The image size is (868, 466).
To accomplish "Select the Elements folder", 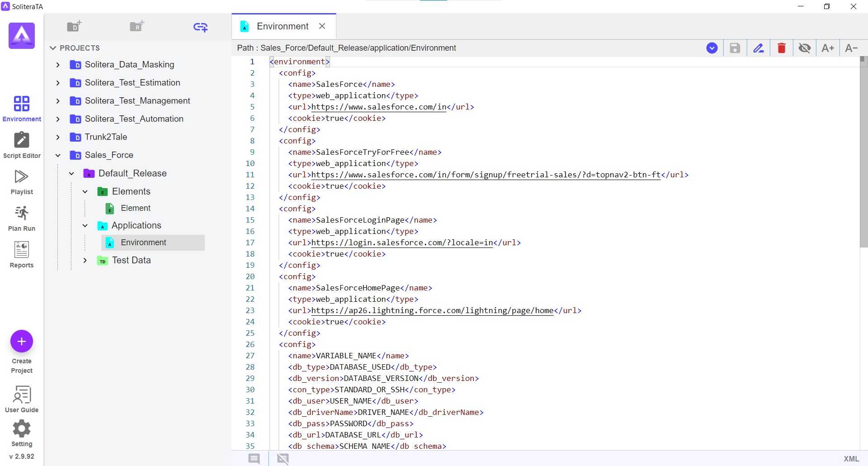I will click(x=131, y=191).
